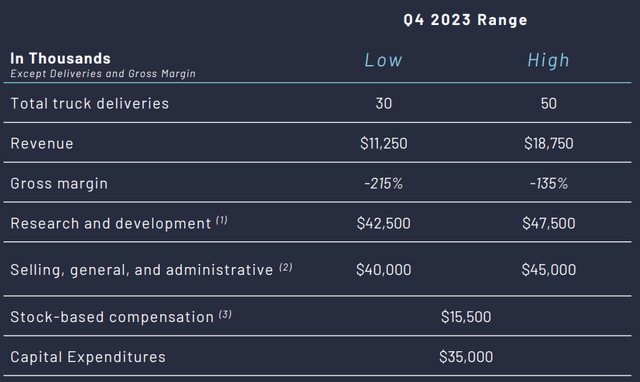Click the Total truck deliveries row label
Image resolution: width=640 pixels, height=382 pixels.
coord(89,103)
